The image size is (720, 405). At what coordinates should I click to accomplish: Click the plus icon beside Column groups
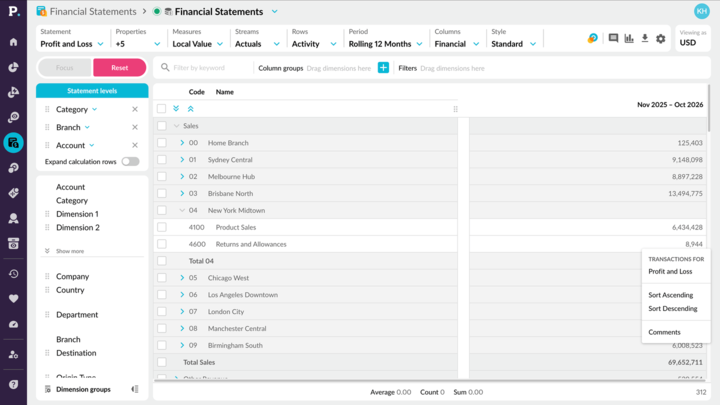pyautogui.click(x=383, y=68)
